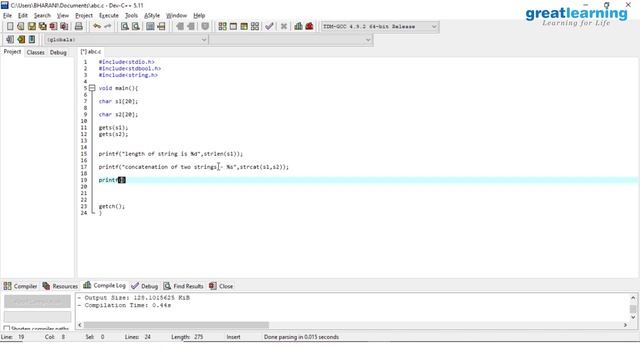Save the current file with toolbar icon
640x360 pixels.
(x=31, y=27)
